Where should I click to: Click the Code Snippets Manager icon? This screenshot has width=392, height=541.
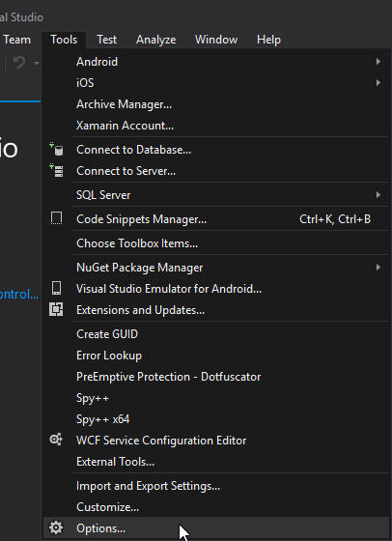click(x=56, y=218)
